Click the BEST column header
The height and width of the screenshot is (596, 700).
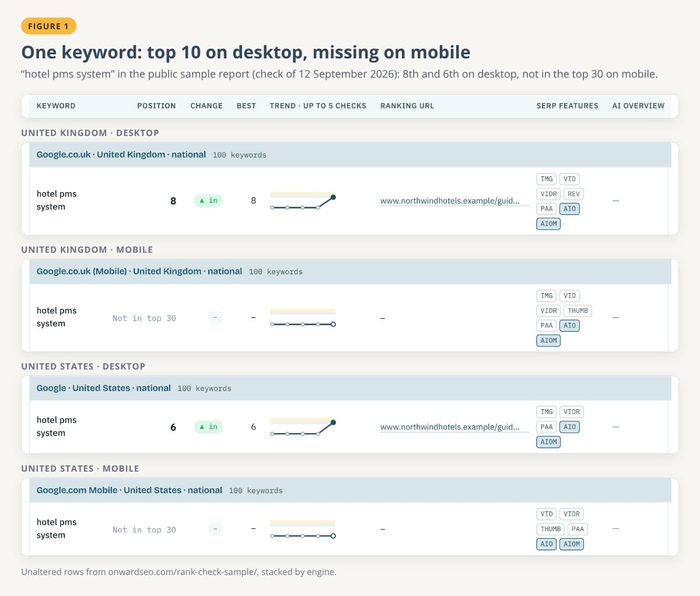[x=246, y=106]
